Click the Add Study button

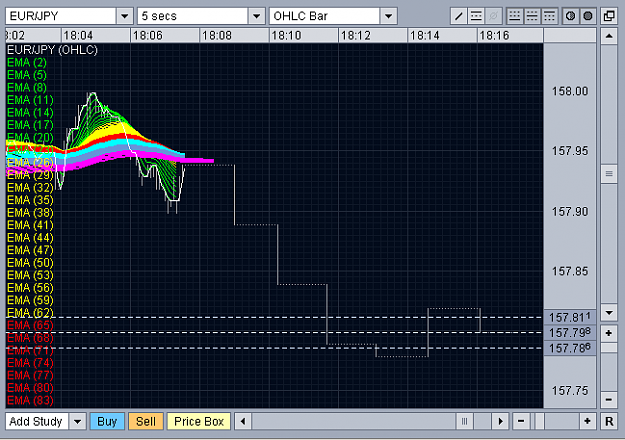click(x=37, y=421)
